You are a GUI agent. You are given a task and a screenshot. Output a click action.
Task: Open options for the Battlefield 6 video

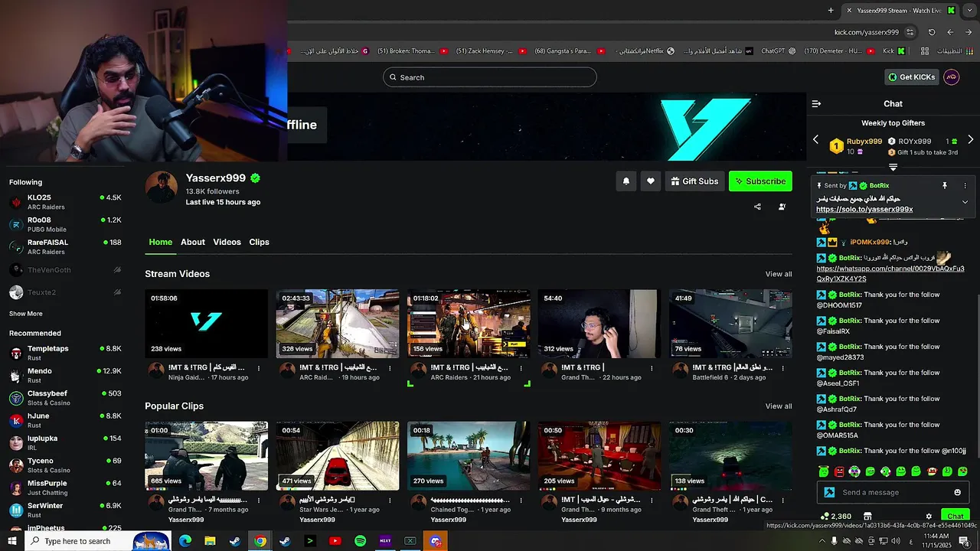click(x=782, y=368)
